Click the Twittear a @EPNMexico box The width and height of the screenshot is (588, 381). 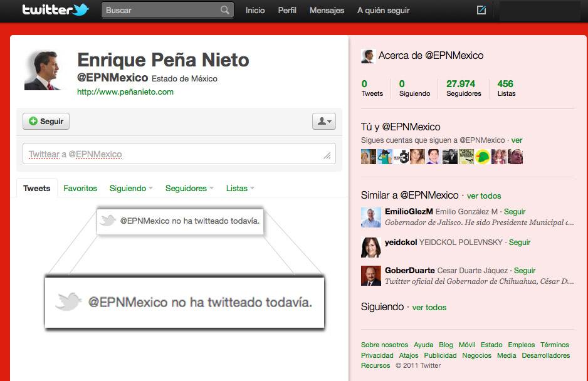point(179,154)
